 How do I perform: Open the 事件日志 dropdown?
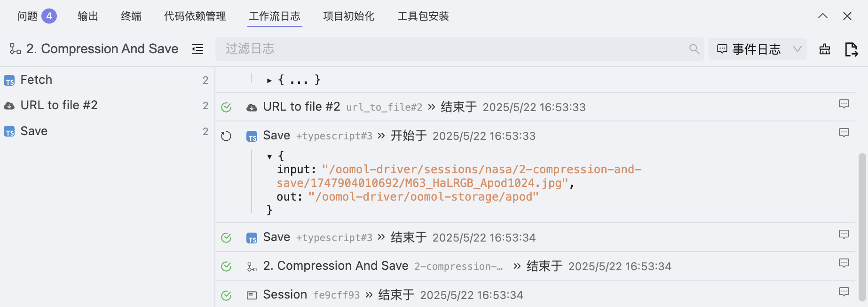(x=758, y=49)
